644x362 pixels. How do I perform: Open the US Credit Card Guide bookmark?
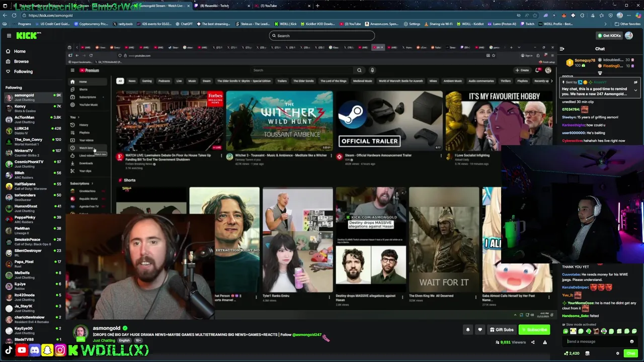click(x=53, y=24)
